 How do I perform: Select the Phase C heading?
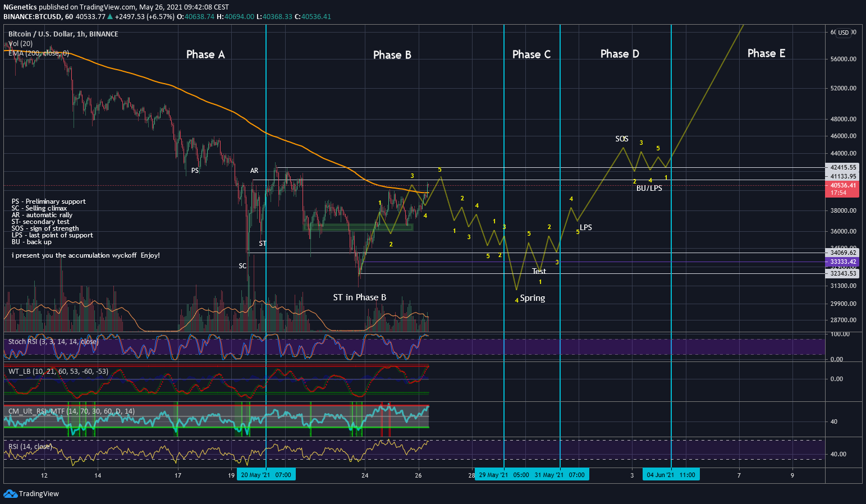(x=531, y=54)
